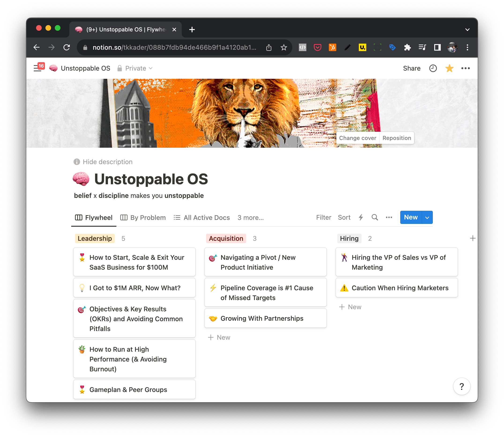Open the media control playlist icon
504x437 pixels.
pyautogui.click(x=422, y=47)
